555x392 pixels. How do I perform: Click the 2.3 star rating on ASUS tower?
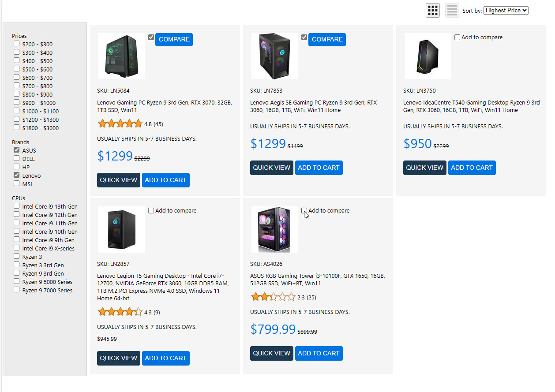pos(273,297)
